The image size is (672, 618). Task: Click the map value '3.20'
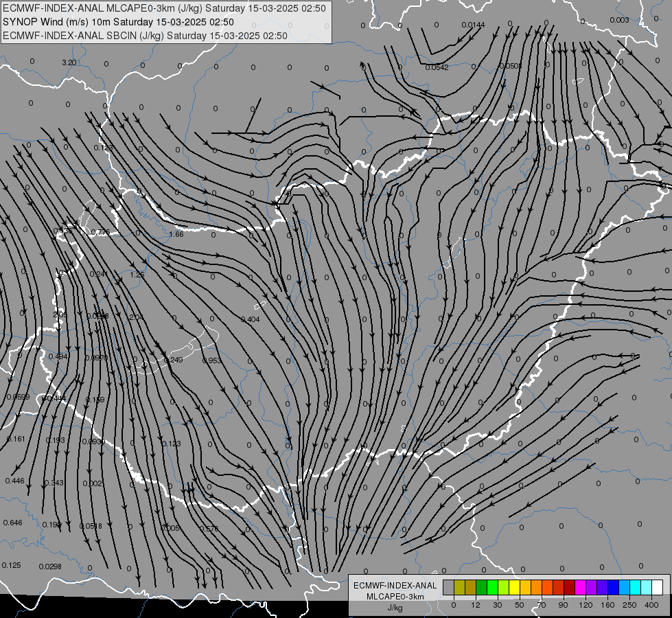pos(69,62)
